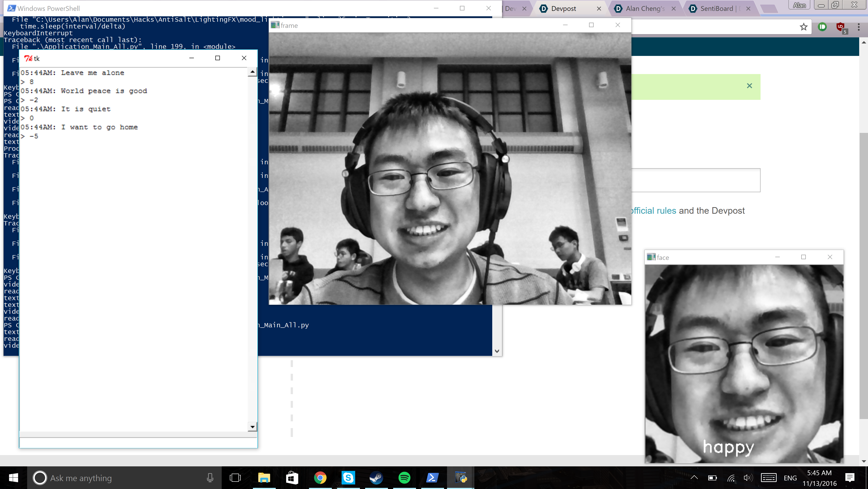Open the Wi-Fi network flyout
The height and width of the screenshot is (489, 868).
pyautogui.click(x=730, y=478)
